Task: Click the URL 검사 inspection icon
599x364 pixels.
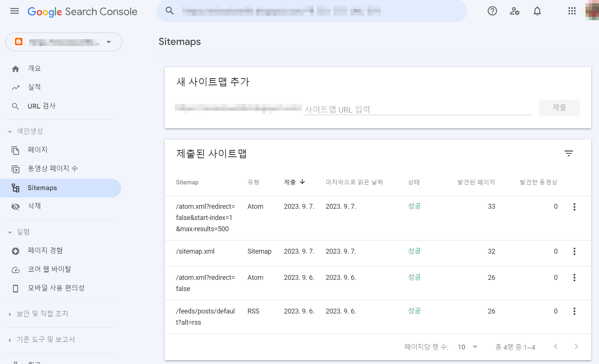Action: 15,106
